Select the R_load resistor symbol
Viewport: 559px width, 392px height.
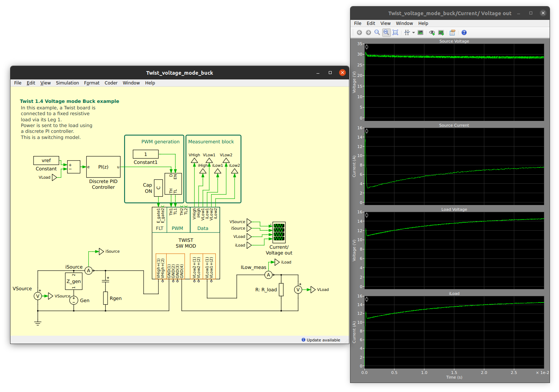281,289
